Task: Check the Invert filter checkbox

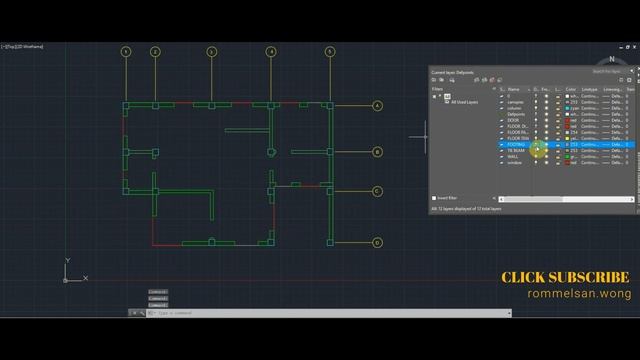Action: [x=434, y=198]
